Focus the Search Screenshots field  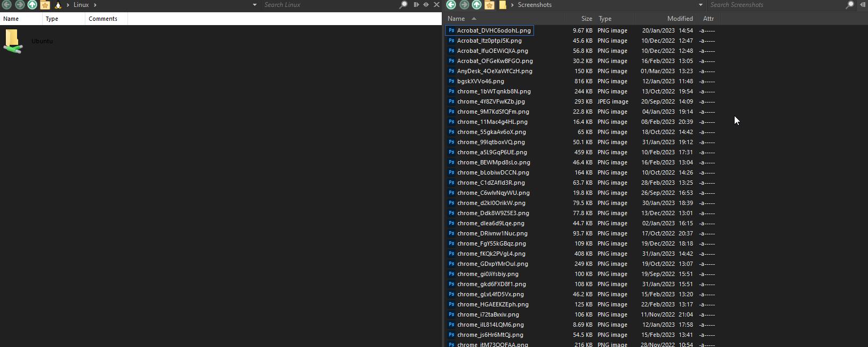coord(776,5)
